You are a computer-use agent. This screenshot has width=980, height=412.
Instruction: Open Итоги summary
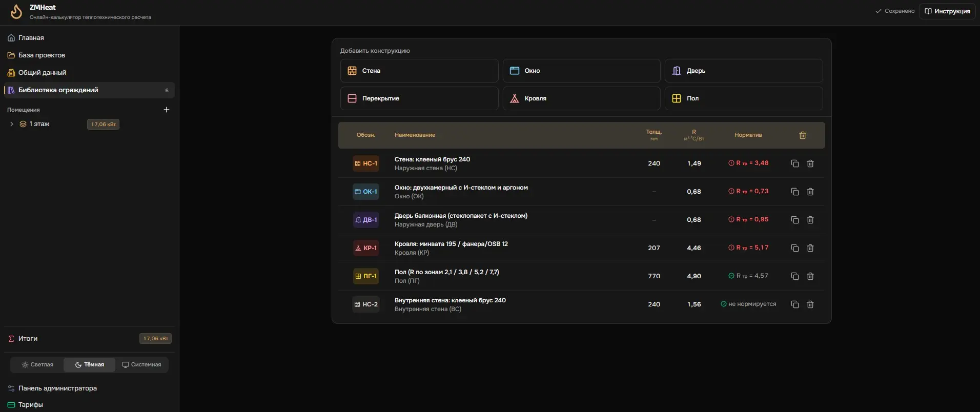(x=89, y=339)
